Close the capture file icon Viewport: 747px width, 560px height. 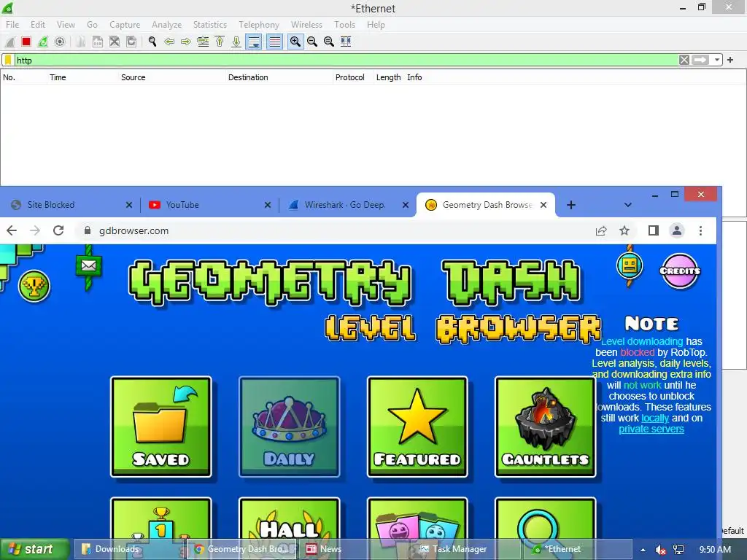[x=115, y=42]
